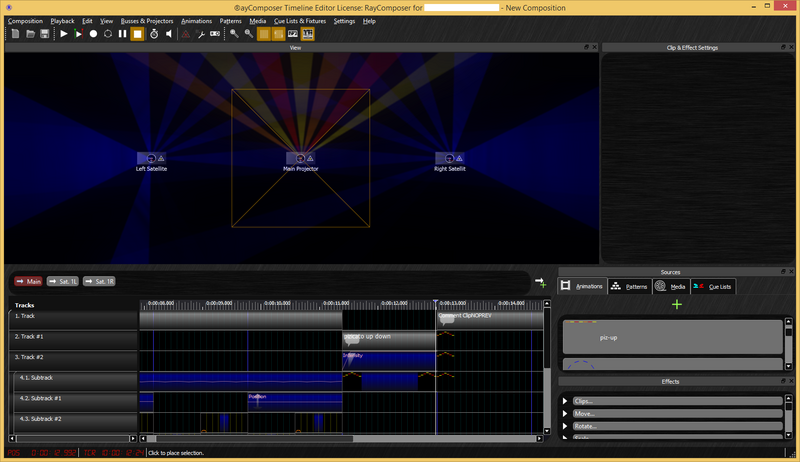Image resolution: width=800 pixels, height=462 pixels.
Task: Select the Main Projector in view
Action: (301, 159)
